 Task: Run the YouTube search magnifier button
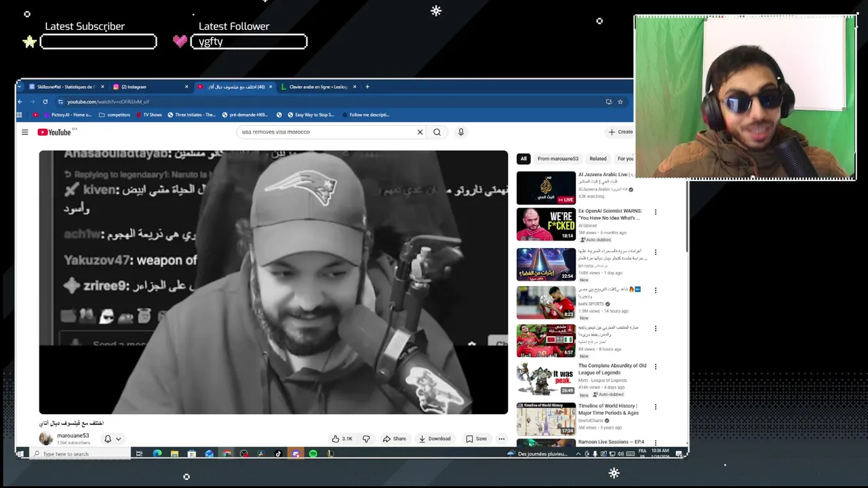pyautogui.click(x=437, y=132)
